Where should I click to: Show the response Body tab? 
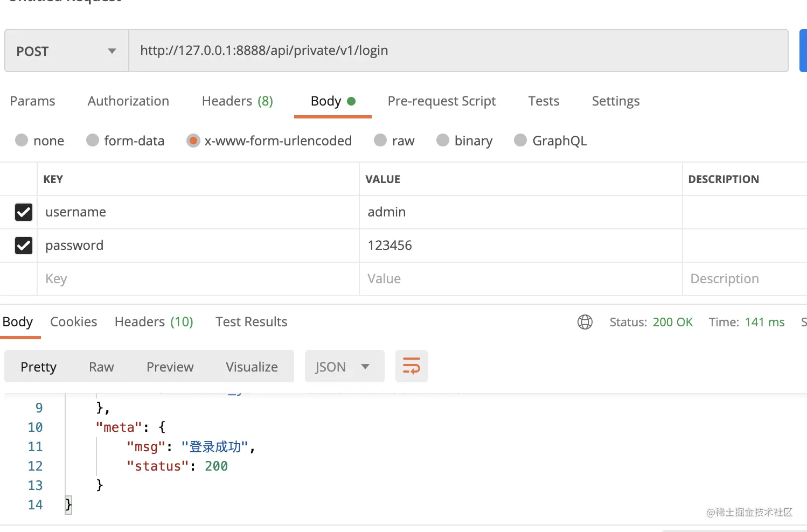(18, 322)
